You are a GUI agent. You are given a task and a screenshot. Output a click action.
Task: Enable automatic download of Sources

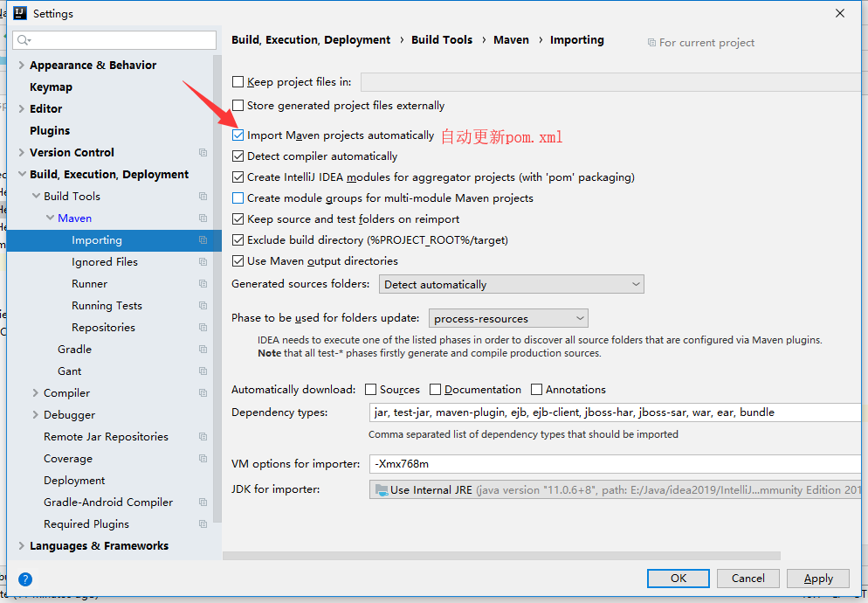(x=371, y=390)
